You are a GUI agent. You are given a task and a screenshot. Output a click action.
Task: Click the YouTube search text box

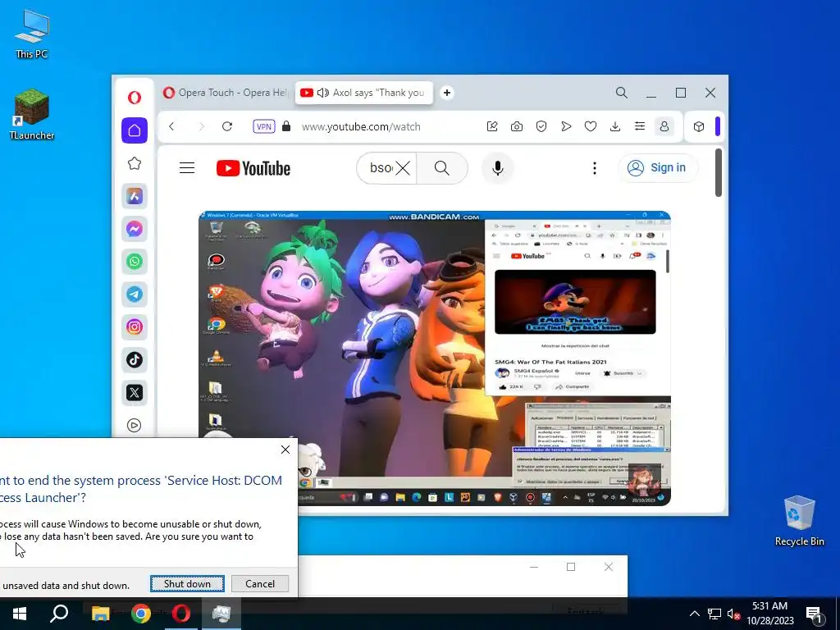381,168
